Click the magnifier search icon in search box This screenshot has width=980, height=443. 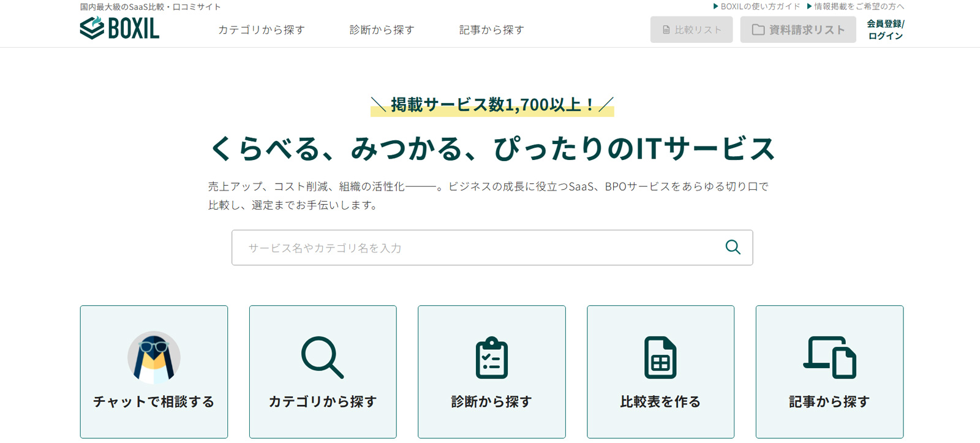point(733,247)
